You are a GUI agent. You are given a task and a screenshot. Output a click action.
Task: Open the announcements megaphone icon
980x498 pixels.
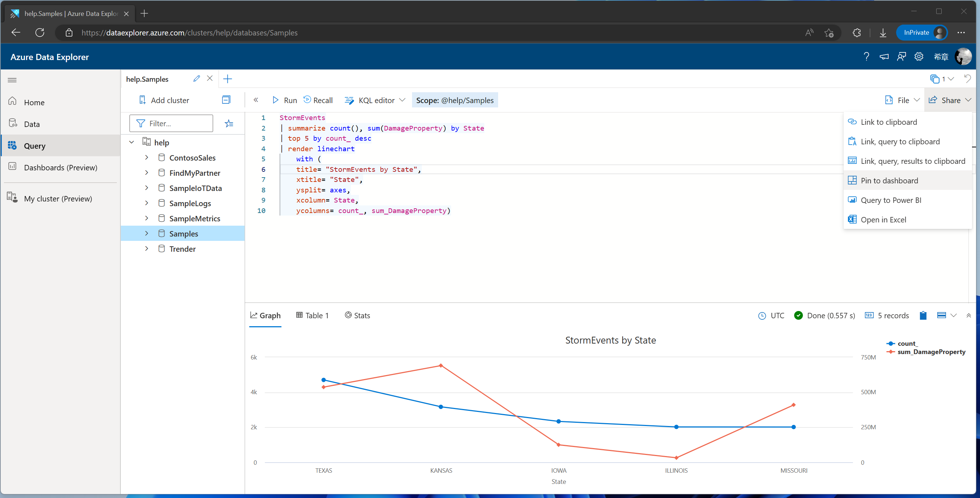pyautogui.click(x=884, y=57)
